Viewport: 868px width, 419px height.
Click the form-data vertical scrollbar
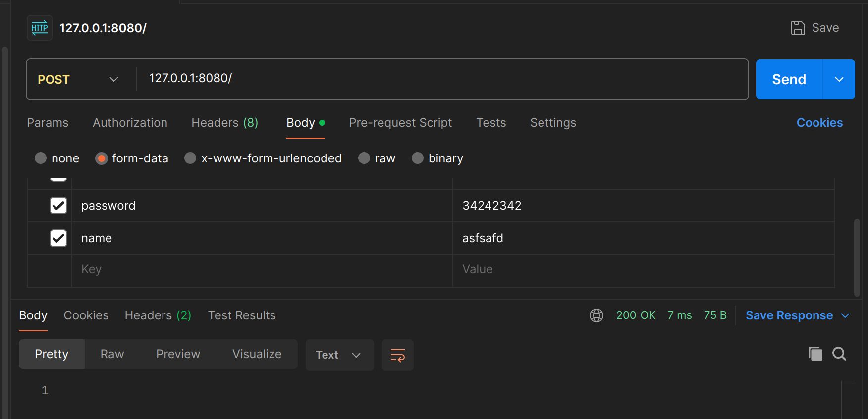pyautogui.click(x=857, y=258)
